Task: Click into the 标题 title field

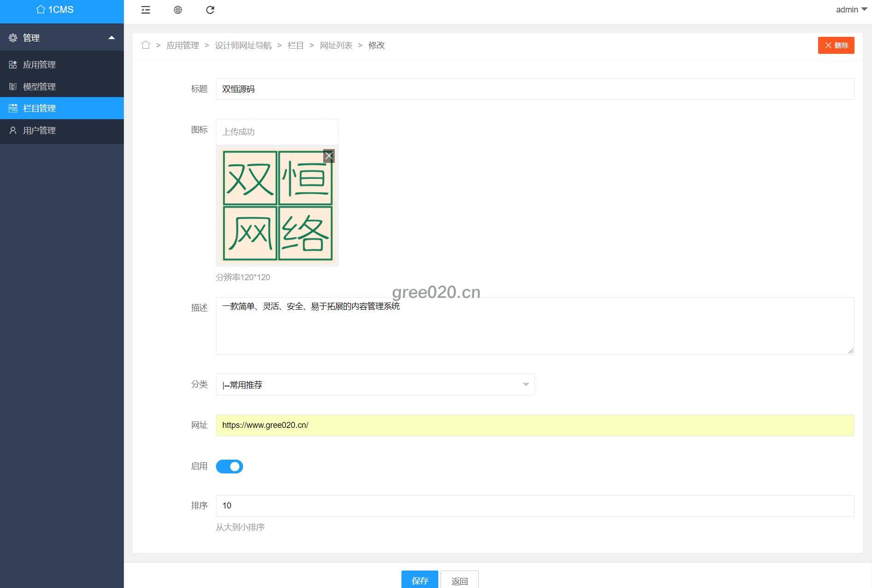Action: click(x=535, y=89)
